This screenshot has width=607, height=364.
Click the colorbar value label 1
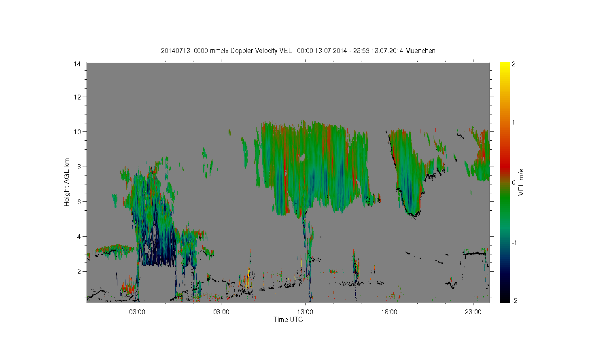click(514, 122)
